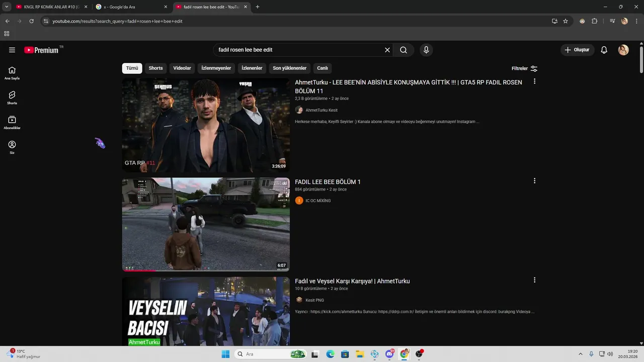Open the YouTube account avatar menu

pyautogui.click(x=623, y=50)
